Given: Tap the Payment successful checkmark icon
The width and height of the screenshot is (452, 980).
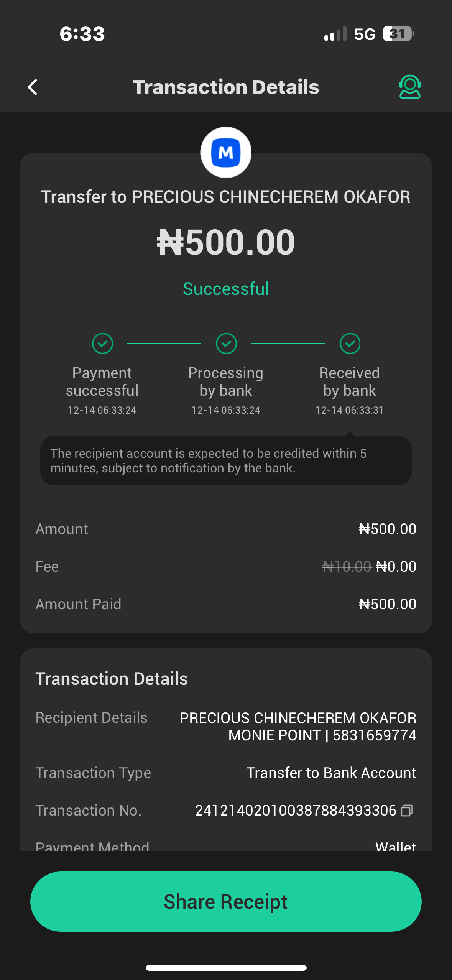Looking at the screenshot, I should (x=102, y=343).
